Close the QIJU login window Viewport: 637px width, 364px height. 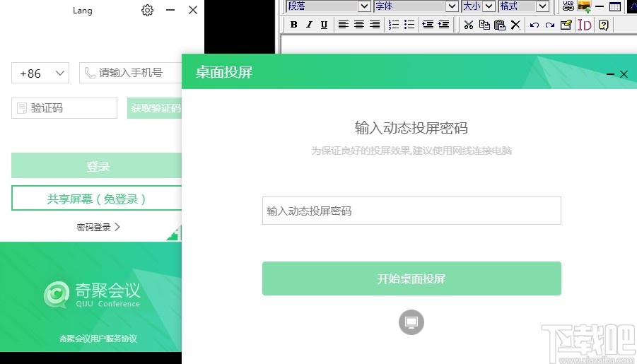[x=193, y=10]
